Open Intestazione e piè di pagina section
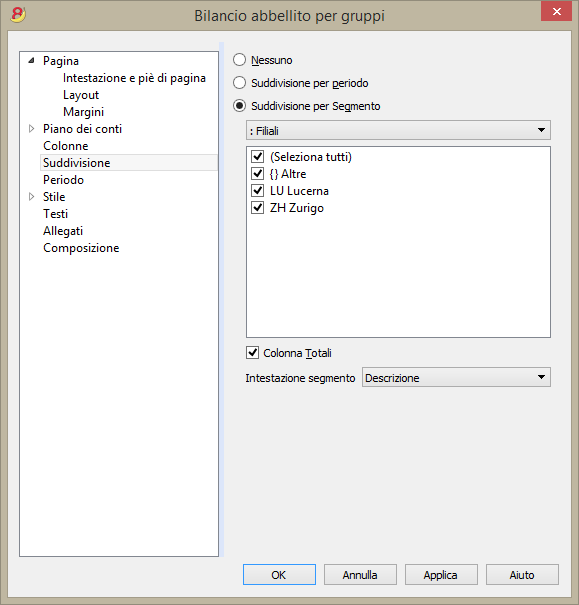This screenshot has width=579, height=605. [134, 78]
